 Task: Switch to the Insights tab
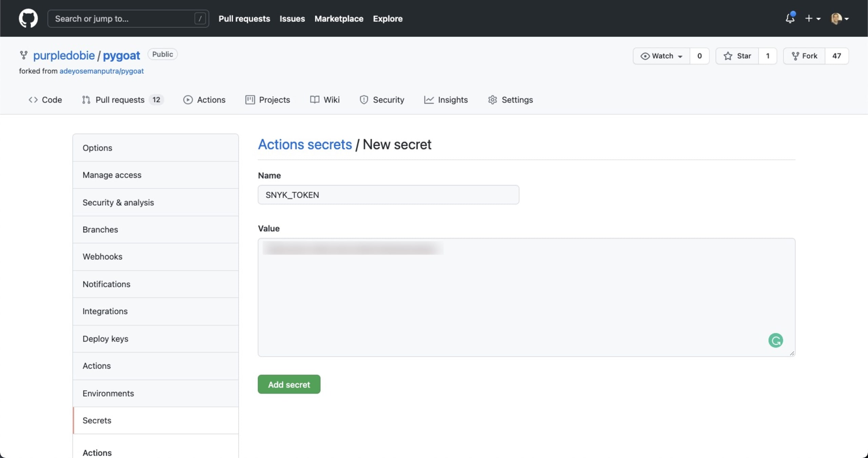446,100
